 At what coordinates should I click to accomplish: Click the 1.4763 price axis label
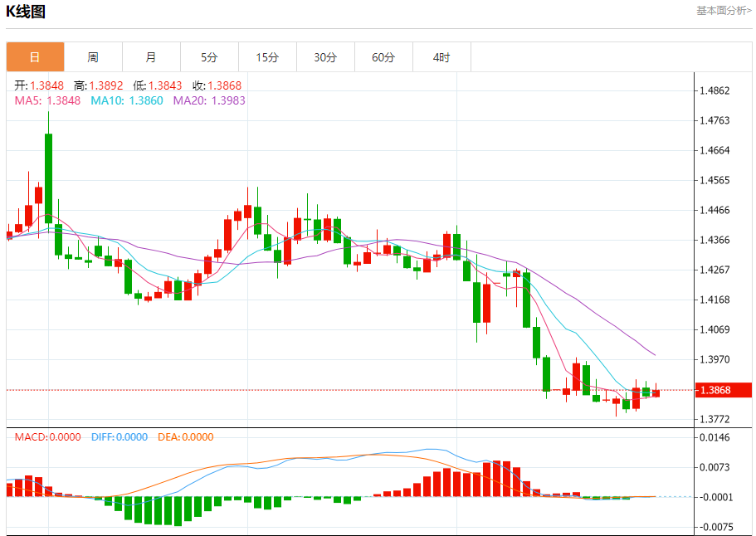pos(715,120)
